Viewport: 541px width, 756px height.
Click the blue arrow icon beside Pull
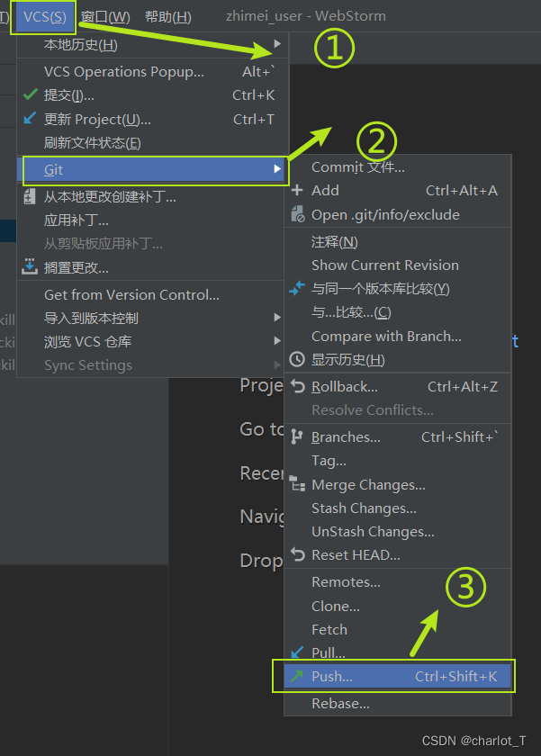point(297,652)
